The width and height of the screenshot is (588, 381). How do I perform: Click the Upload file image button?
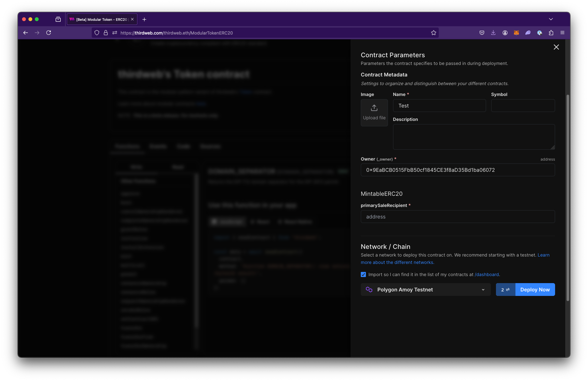[x=374, y=113]
